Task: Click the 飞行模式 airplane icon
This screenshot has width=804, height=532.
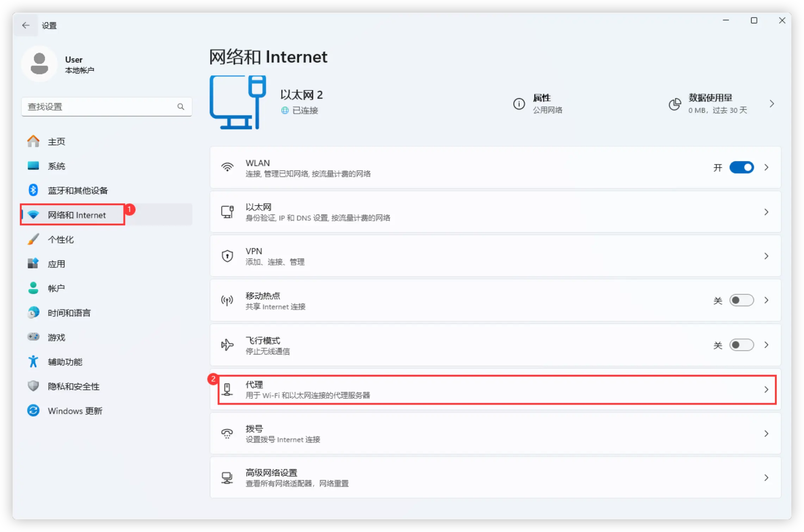Action: pyautogui.click(x=227, y=345)
